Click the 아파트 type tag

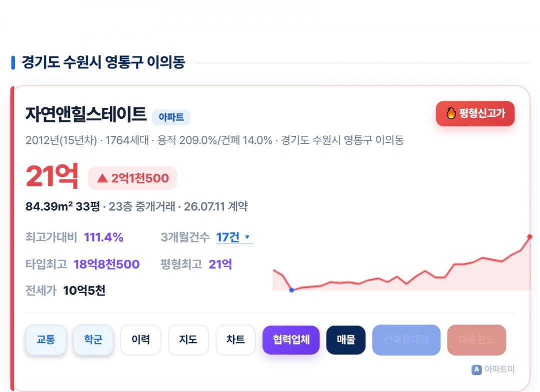(x=171, y=117)
